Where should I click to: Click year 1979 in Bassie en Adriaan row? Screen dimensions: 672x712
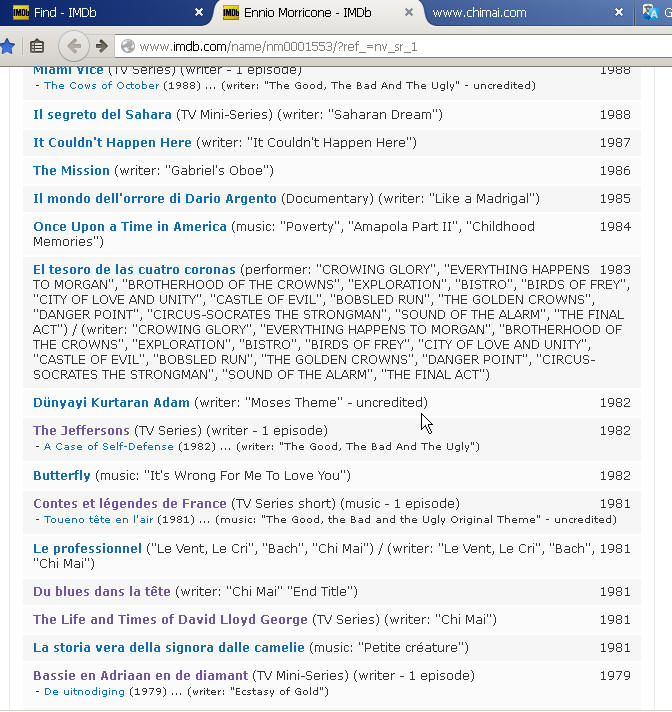coord(615,676)
